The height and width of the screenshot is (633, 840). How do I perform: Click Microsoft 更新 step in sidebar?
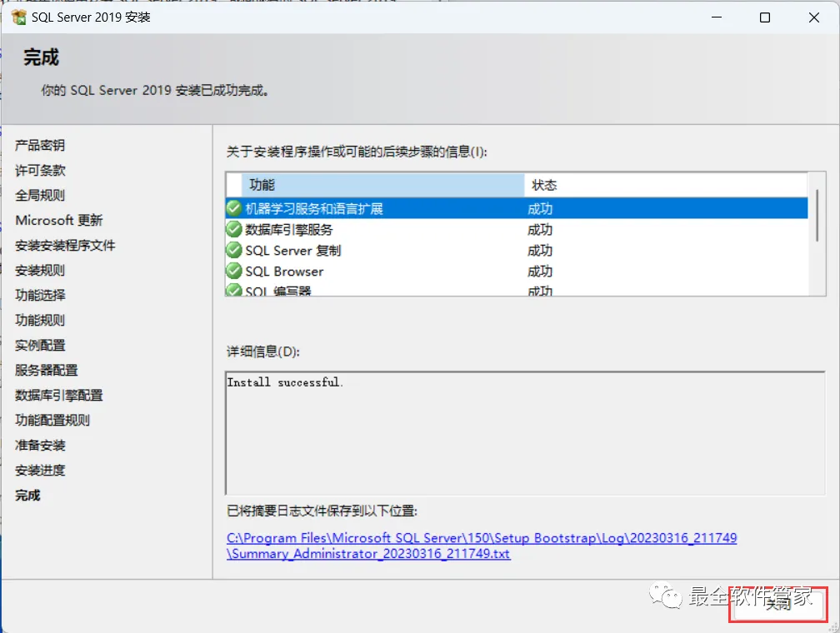[x=59, y=220]
